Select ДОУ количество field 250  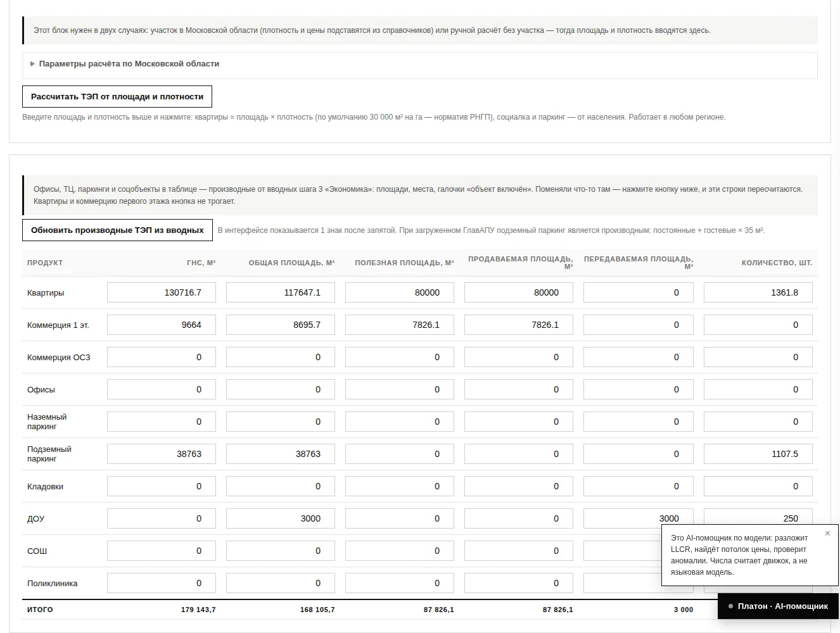click(758, 517)
